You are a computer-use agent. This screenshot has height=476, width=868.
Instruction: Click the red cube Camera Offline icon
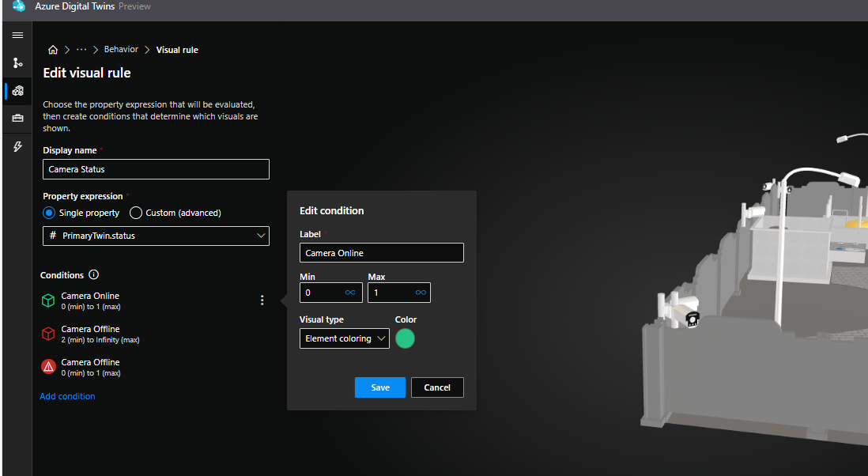49,334
